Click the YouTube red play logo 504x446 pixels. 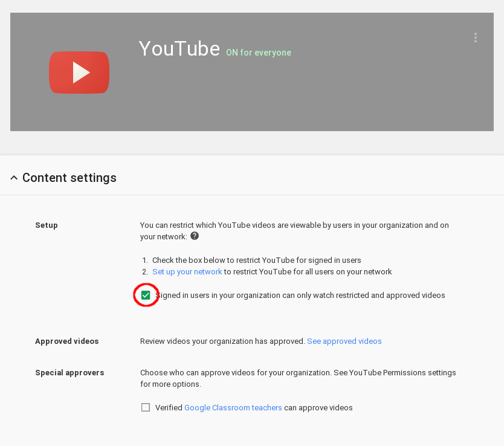[79, 73]
